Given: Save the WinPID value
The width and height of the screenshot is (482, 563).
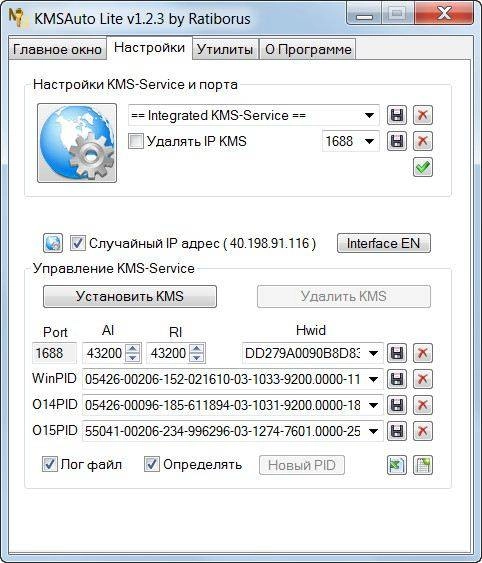Looking at the screenshot, I should [x=397, y=379].
